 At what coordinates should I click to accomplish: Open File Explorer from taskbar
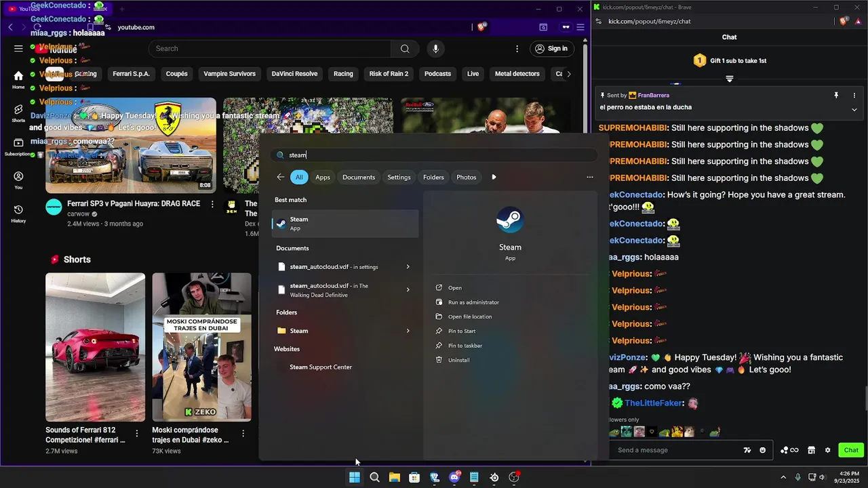[394, 477]
